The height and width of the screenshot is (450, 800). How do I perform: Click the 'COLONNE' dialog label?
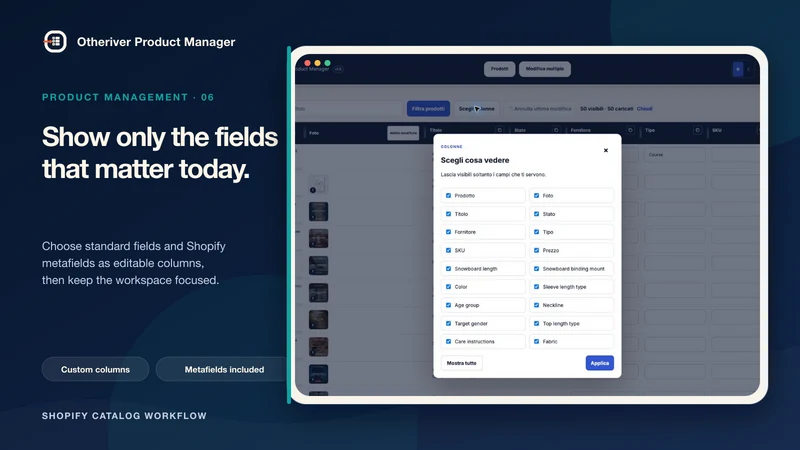pos(452,146)
